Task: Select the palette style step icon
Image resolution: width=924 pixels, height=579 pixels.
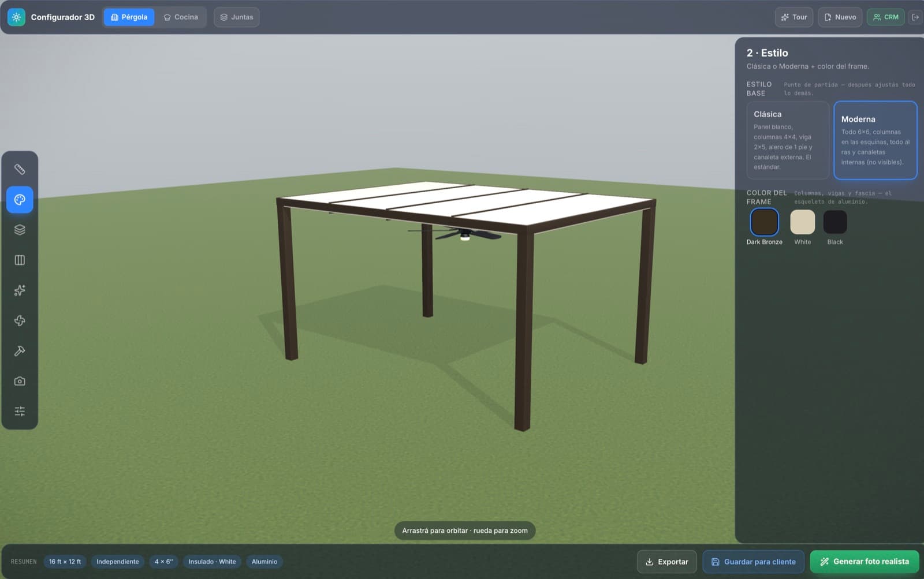Action: coord(20,200)
